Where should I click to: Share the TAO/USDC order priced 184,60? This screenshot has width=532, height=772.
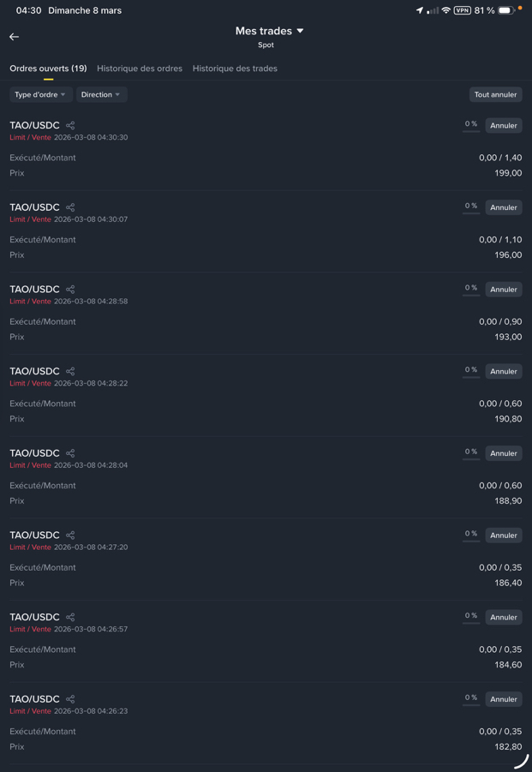70,618
